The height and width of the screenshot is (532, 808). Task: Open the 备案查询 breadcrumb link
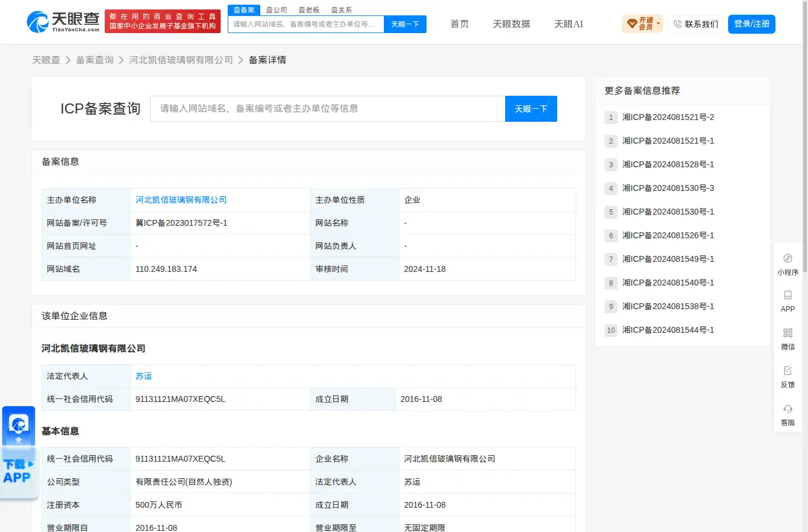point(95,60)
